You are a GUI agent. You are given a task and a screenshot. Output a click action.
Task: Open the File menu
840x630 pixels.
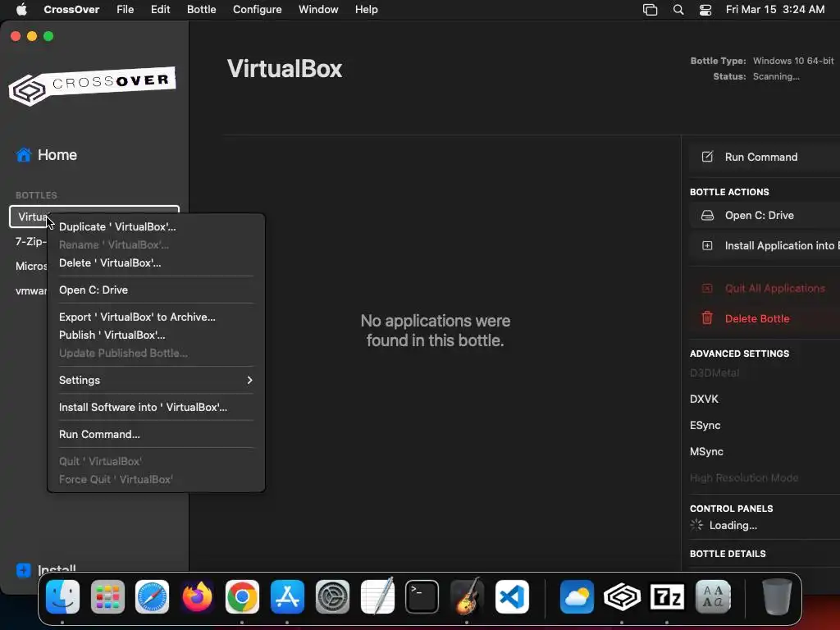pos(125,9)
